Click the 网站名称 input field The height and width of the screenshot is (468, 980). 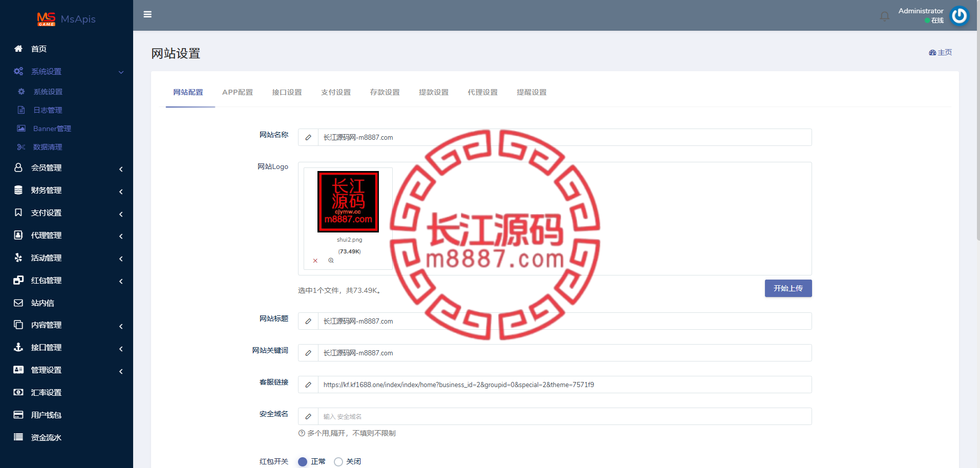(x=565, y=137)
